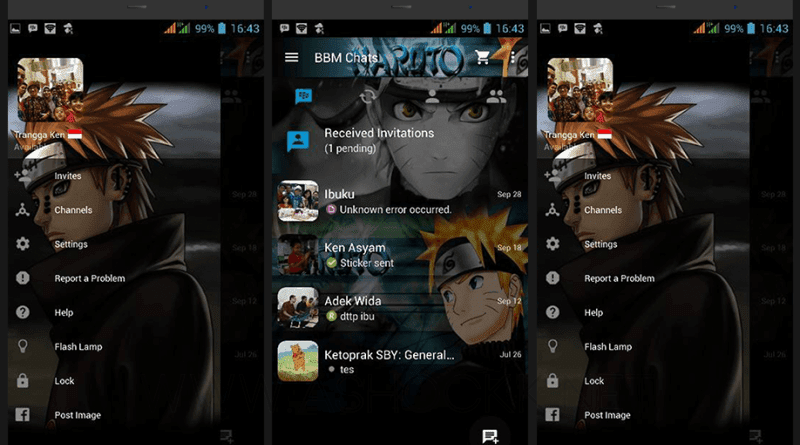
Task: Tap the profile photo in right screenshot drawer
Action: click(580, 90)
